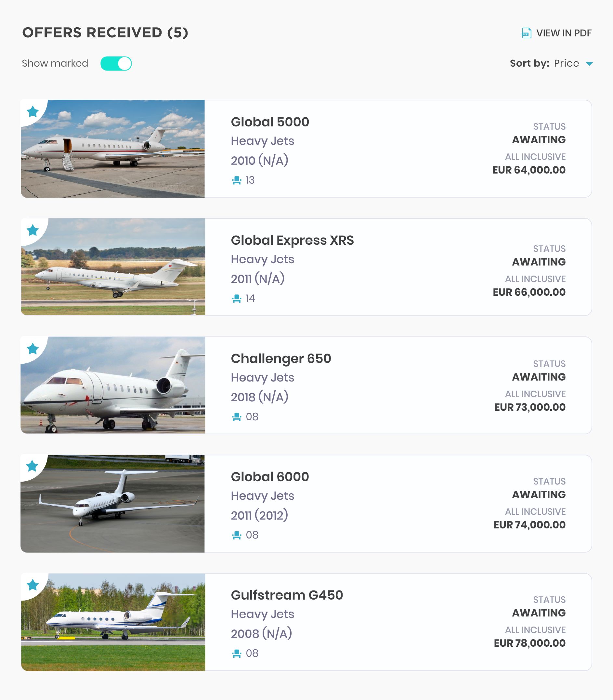Image resolution: width=613 pixels, height=700 pixels.
Task: Select the Global 5000 offer title
Action: [x=270, y=122]
